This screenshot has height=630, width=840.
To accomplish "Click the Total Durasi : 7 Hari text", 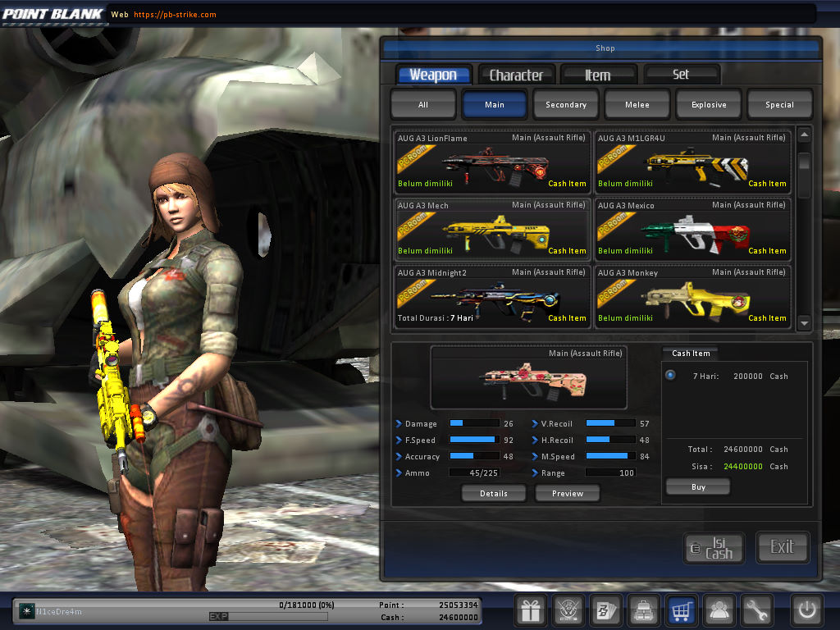I will (435, 318).
